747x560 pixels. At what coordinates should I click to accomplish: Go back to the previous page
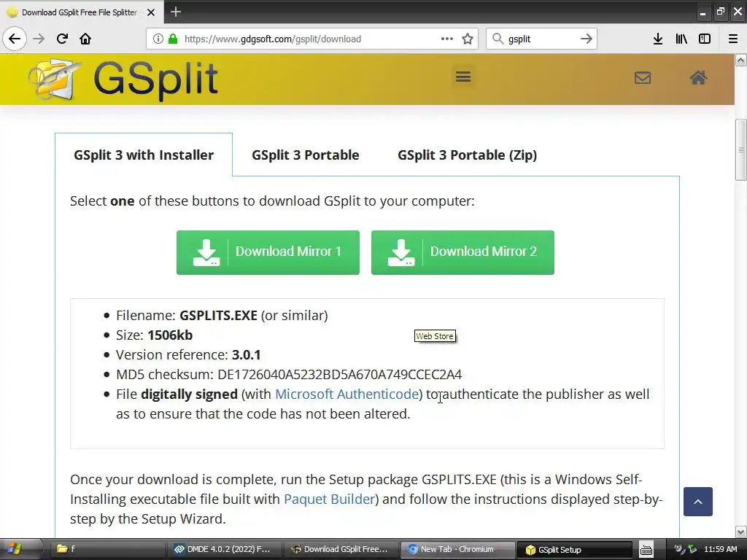click(x=15, y=39)
